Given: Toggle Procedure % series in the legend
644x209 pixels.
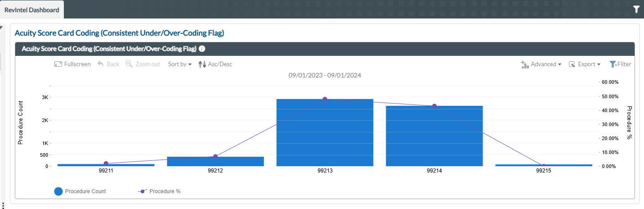Looking at the screenshot, I should click(x=159, y=191).
